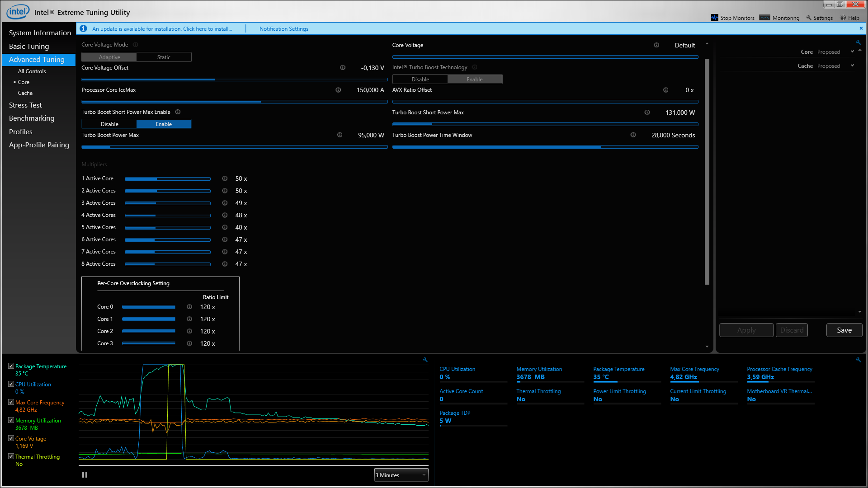Screen dimensions: 868x488
Task: Show info for 8 Active Cores multiplier
Action: pyautogui.click(x=225, y=264)
